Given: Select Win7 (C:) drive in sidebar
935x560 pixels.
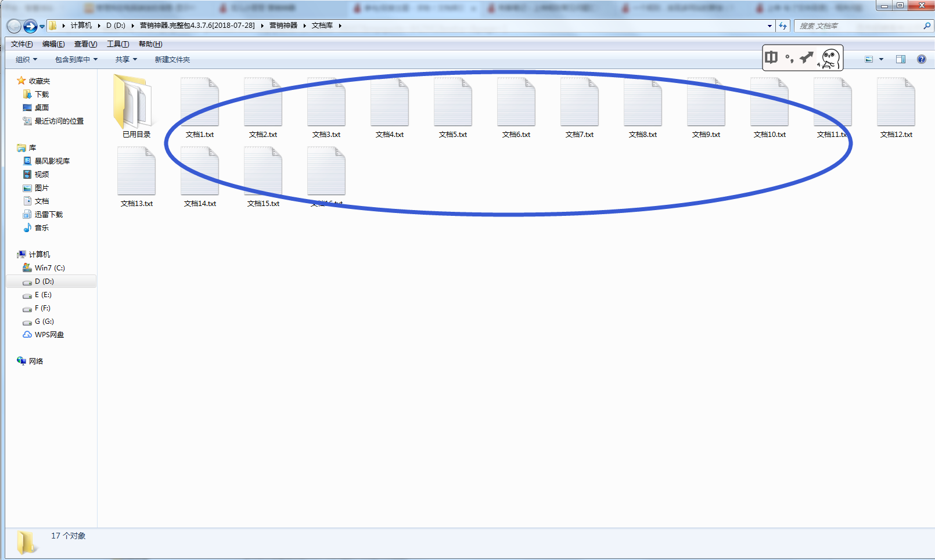Looking at the screenshot, I should [49, 268].
